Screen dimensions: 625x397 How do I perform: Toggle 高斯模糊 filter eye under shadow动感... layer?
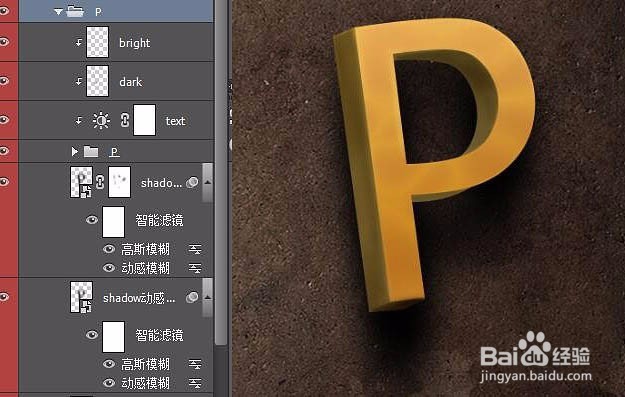(109, 364)
